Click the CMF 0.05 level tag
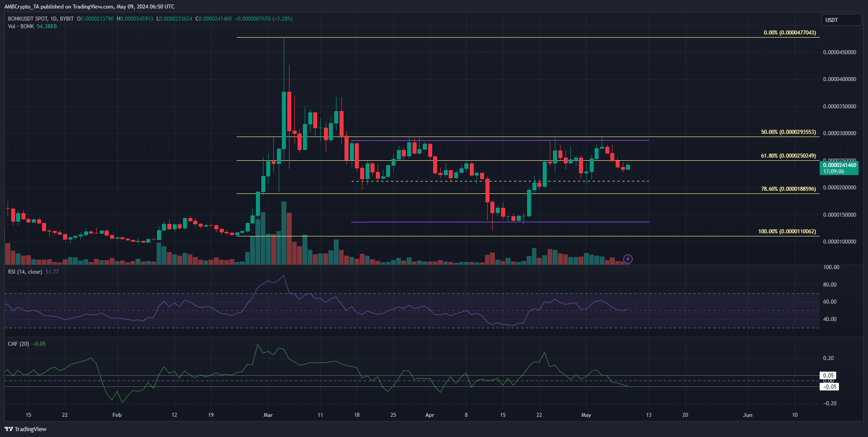This screenshot has height=437, width=868. [828, 376]
